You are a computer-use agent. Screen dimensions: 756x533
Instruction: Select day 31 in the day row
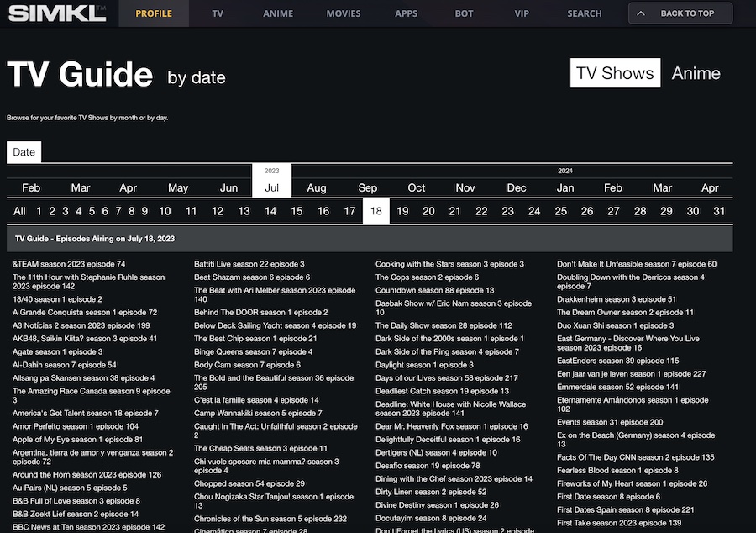(719, 211)
